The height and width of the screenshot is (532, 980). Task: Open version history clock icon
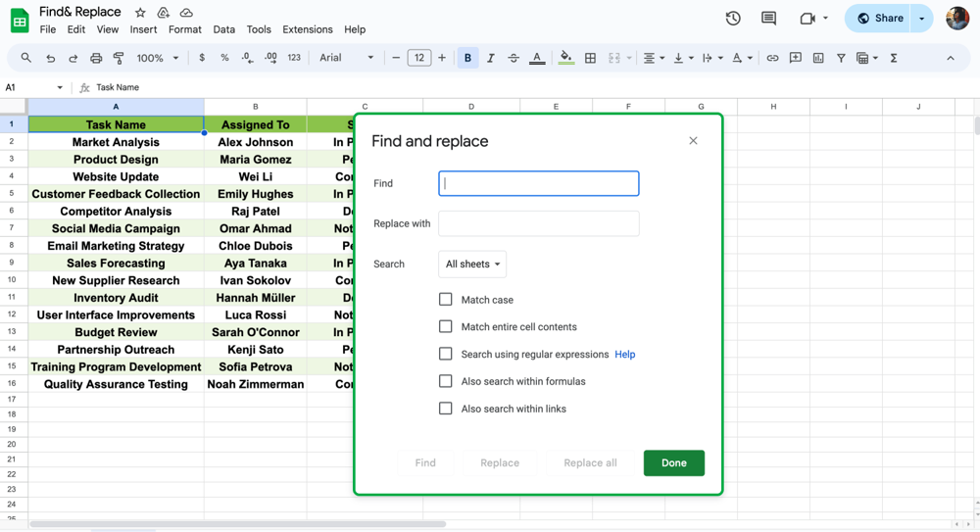[733, 18]
